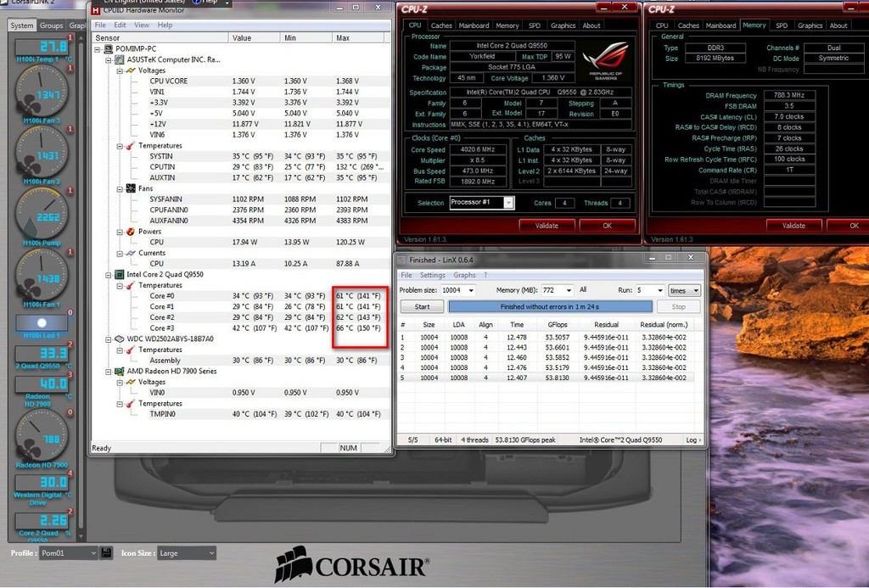This screenshot has height=588, width=869.
Task: Click the save profile floppy disk icon
Action: [x=106, y=553]
